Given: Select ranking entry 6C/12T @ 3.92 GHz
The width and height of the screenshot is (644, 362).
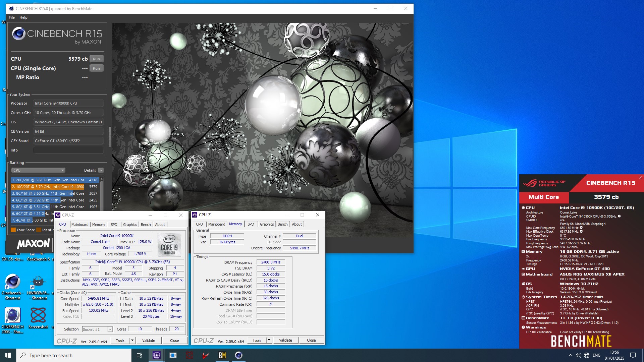Looking at the screenshot, I should (x=55, y=200).
